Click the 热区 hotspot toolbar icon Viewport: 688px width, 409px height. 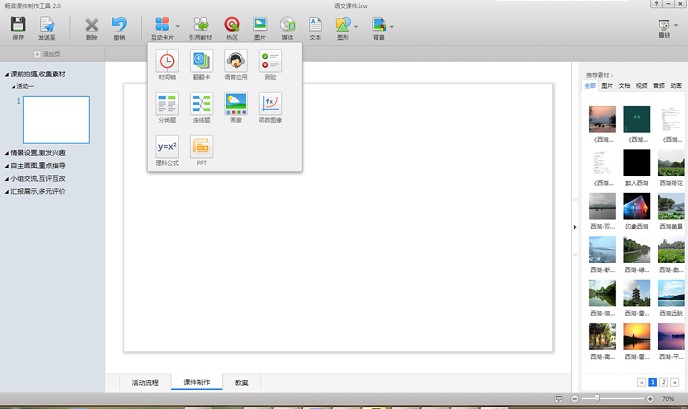[231, 24]
